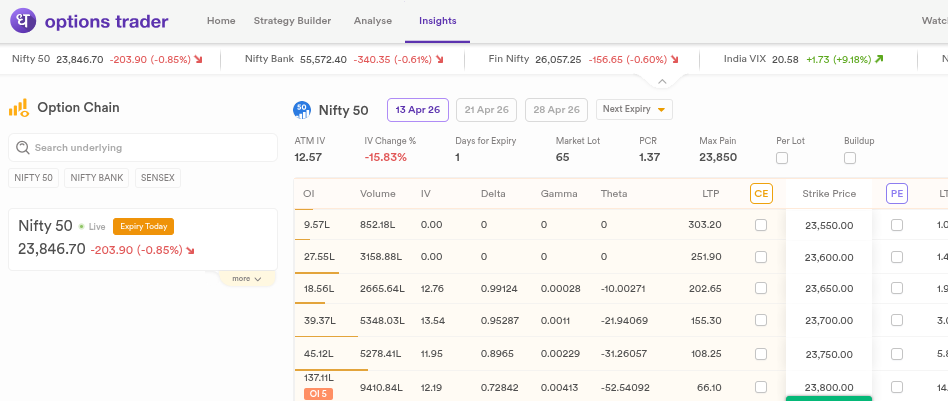Enable the Per Lot checkbox
Screen dimensions: 948x401
782,158
